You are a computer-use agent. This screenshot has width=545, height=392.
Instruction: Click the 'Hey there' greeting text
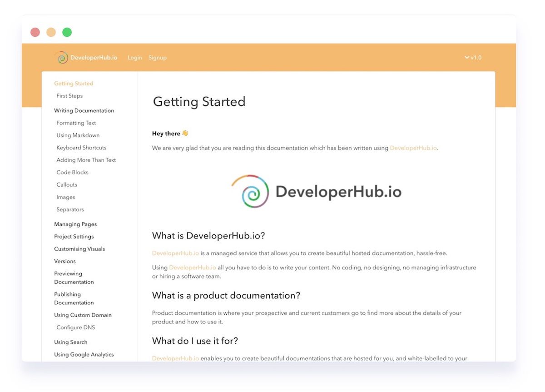[166, 134]
